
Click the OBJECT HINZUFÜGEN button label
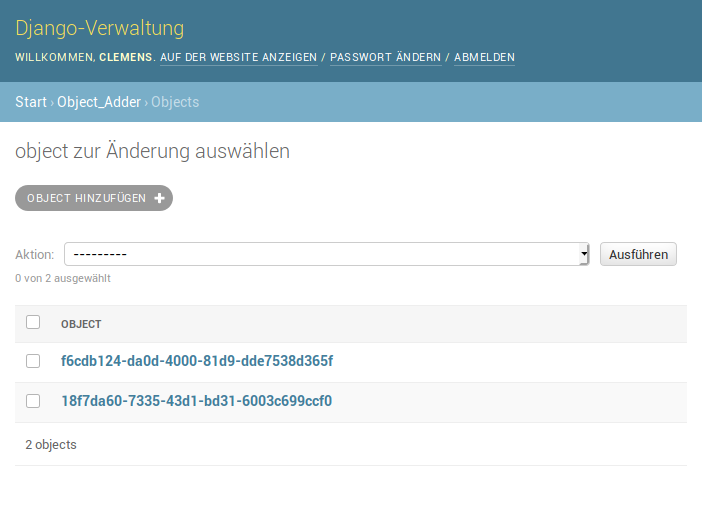86,198
